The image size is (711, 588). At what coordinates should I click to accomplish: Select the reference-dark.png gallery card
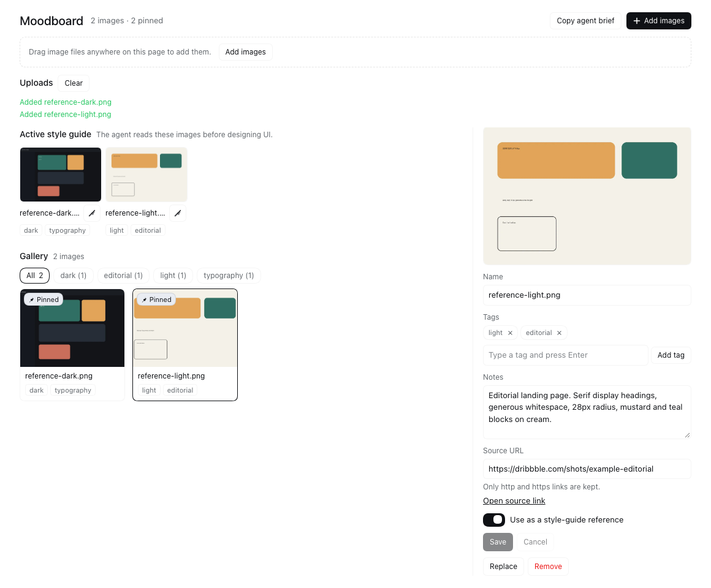pyautogui.click(x=72, y=345)
